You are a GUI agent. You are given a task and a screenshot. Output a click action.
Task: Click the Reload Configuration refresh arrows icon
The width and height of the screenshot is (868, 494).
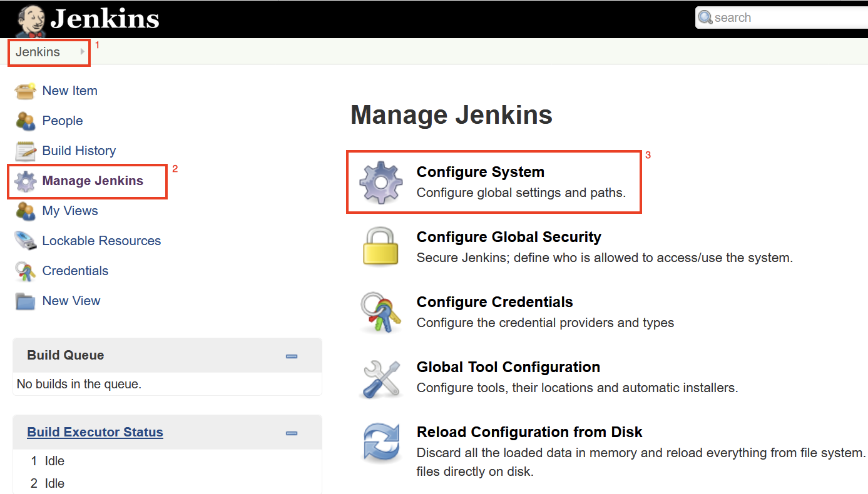coord(381,443)
